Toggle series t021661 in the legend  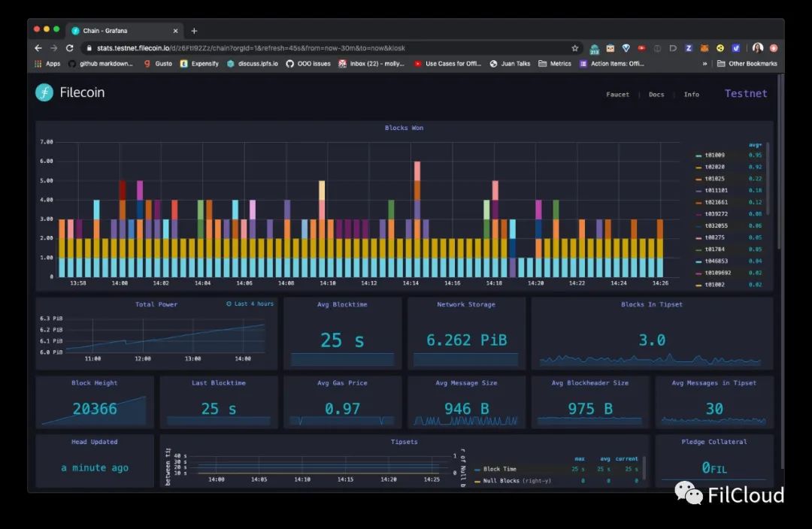click(x=717, y=202)
